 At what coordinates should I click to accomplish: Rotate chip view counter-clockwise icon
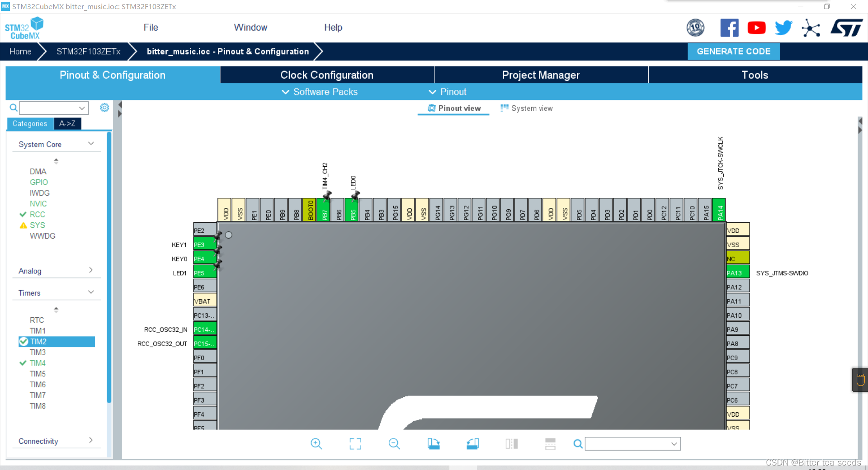473,444
